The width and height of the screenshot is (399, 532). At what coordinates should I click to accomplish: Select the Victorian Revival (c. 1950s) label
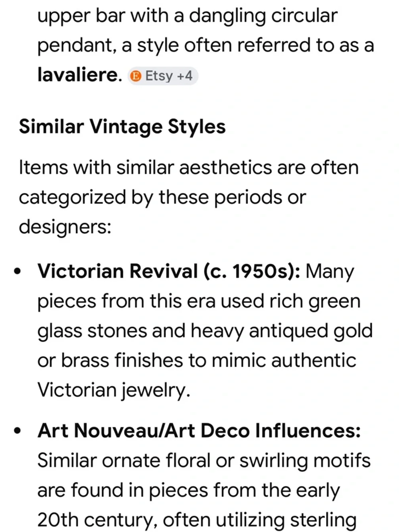pos(169,271)
